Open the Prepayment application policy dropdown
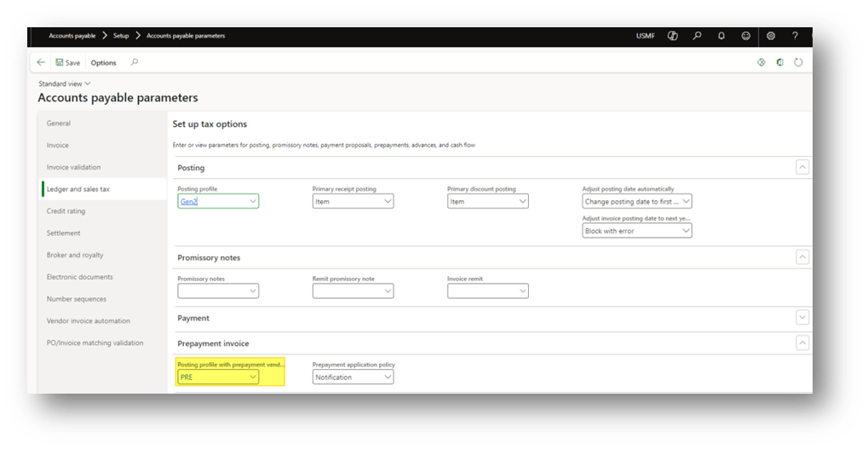The height and width of the screenshot is (449, 868). pos(353,377)
